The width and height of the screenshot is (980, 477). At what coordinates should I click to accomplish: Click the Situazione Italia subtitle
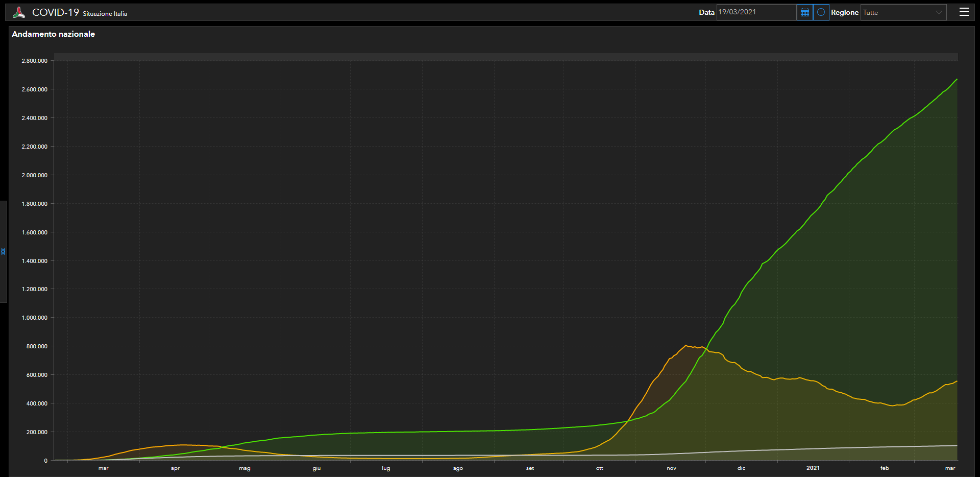click(105, 14)
